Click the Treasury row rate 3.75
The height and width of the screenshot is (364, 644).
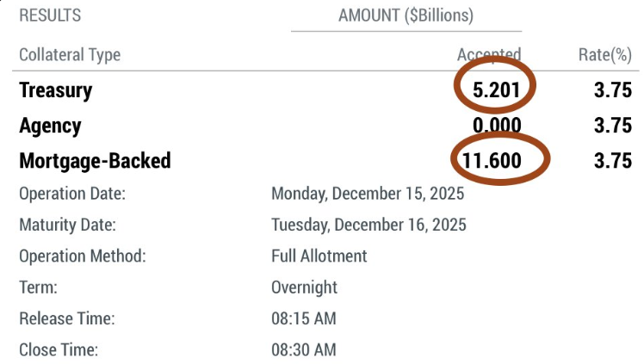[x=613, y=90]
